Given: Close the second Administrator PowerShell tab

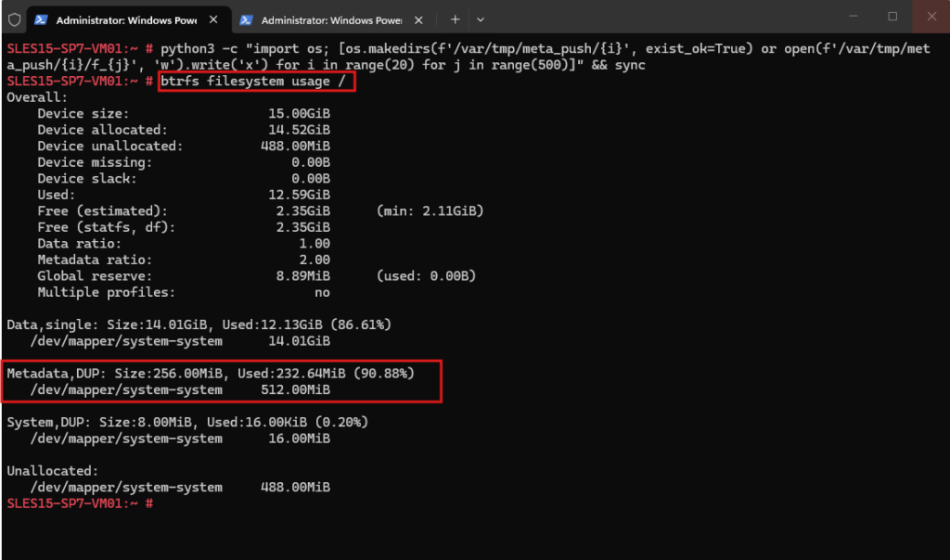Looking at the screenshot, I should [418, 20].
